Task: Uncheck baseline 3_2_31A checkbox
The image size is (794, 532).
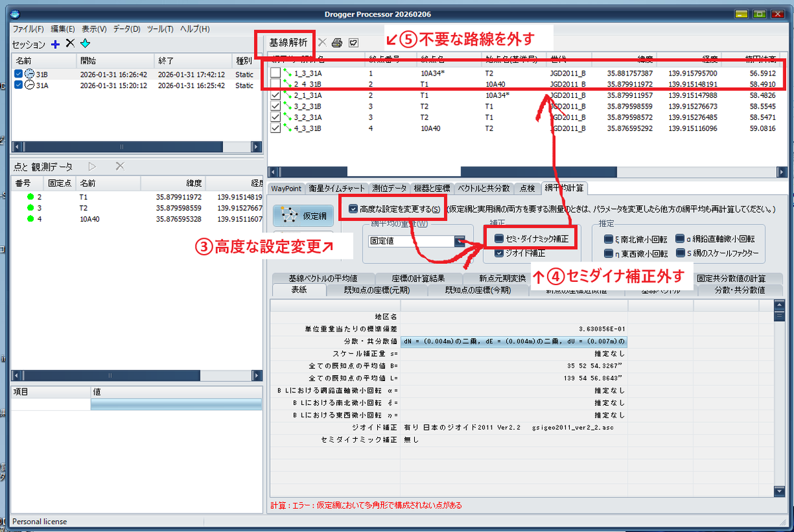Action: (x=275, y=117)
